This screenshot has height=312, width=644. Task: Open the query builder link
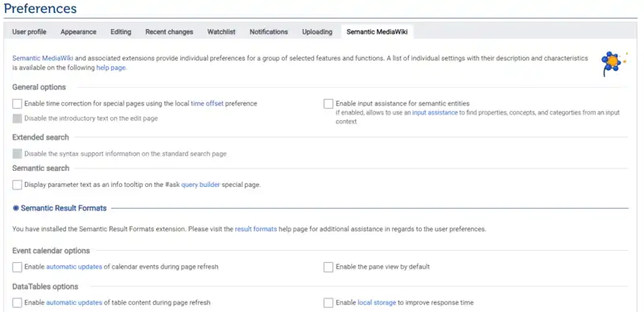pos(200,185)
